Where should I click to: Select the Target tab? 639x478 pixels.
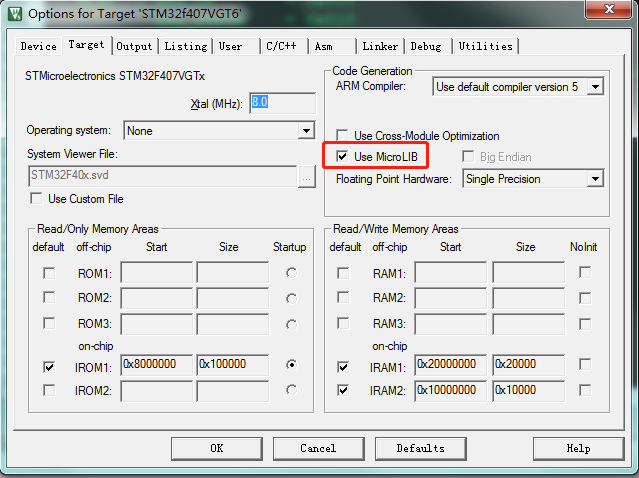86,45
